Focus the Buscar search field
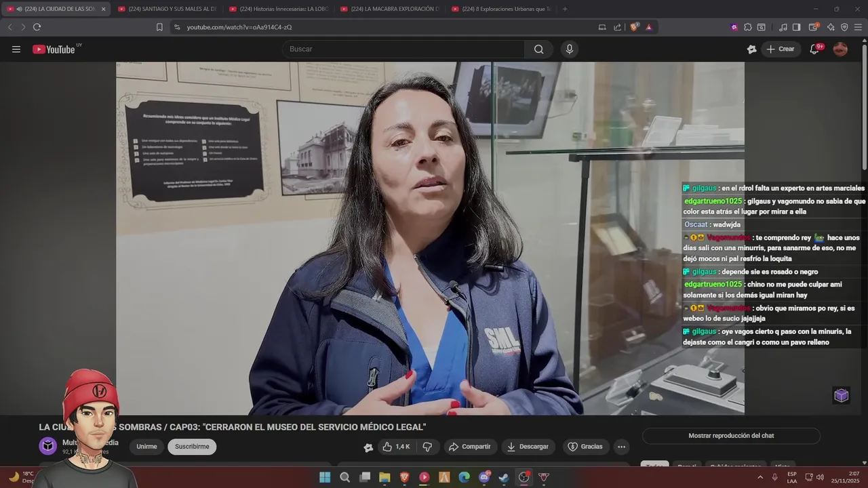 (x=403, y=49)
